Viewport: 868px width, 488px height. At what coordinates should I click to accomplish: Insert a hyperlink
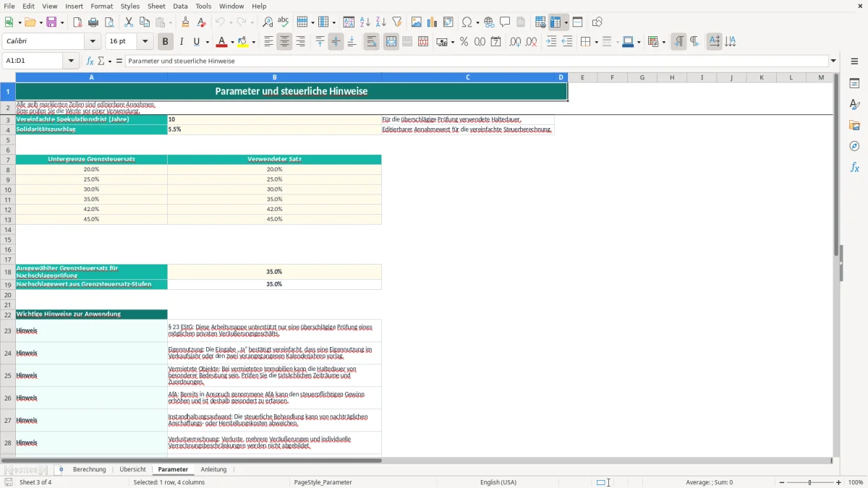pyautogui.click(x=490, y=22)
